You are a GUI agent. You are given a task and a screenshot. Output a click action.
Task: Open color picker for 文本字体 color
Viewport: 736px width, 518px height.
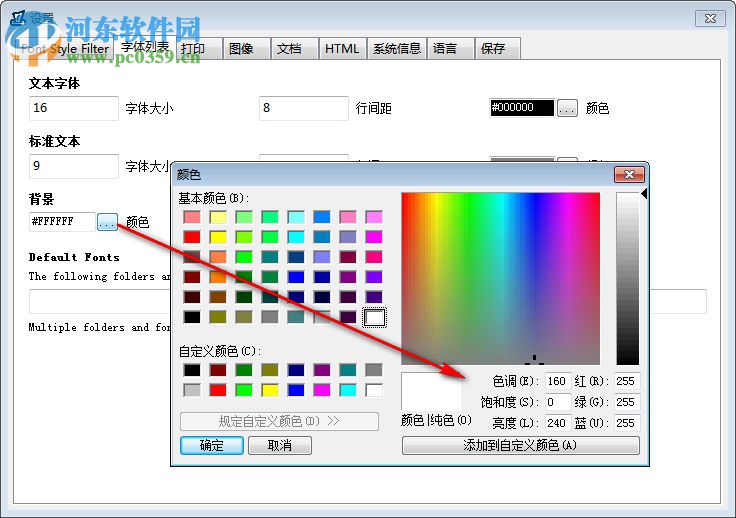567,108
